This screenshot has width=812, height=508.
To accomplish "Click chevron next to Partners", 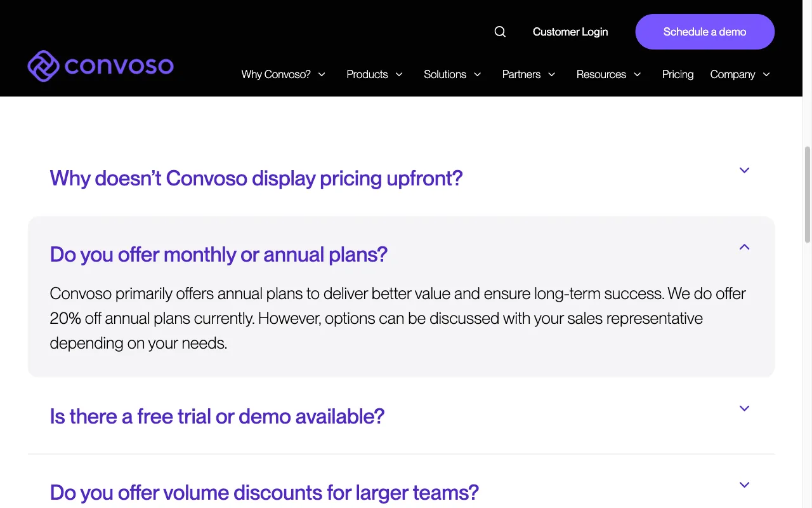I will coord(552,74).
